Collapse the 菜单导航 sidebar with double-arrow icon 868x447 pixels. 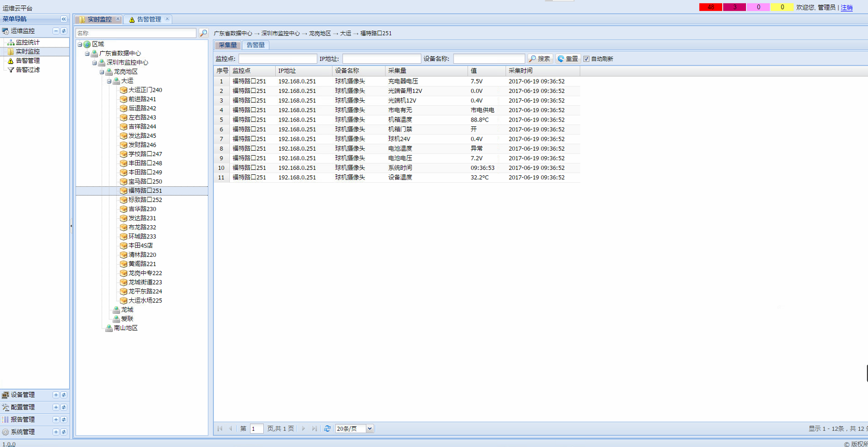click(64, 19)
